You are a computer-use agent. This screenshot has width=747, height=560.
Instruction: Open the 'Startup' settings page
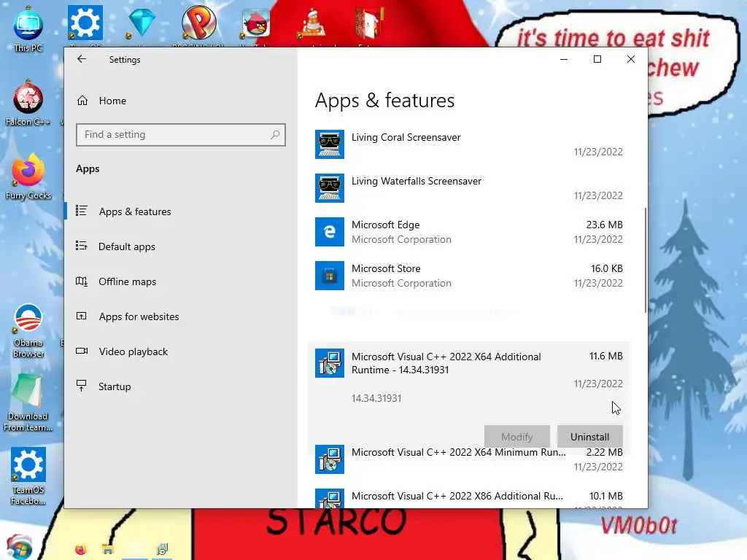(x=115, y=386)
